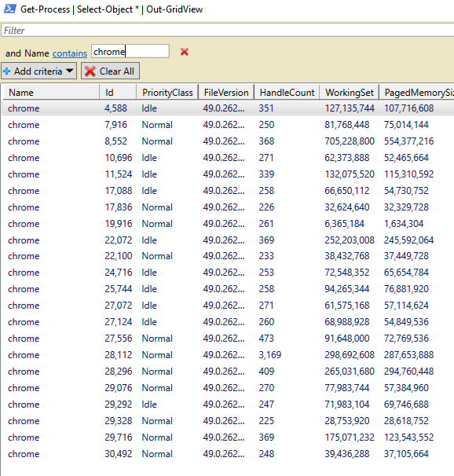Screen dimensions: 454x476
Task: Select chrome row with Id 17,088
Action: pos(229,191)
